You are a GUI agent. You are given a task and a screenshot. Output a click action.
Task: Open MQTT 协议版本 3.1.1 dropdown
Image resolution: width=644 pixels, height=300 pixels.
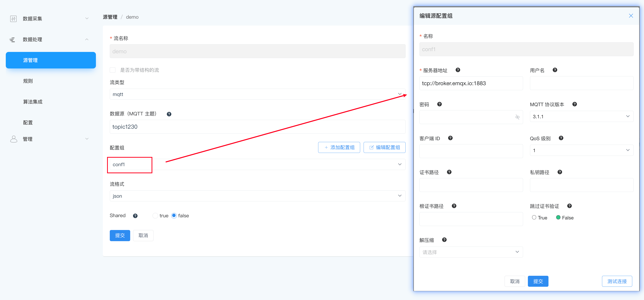click(581, 117)
